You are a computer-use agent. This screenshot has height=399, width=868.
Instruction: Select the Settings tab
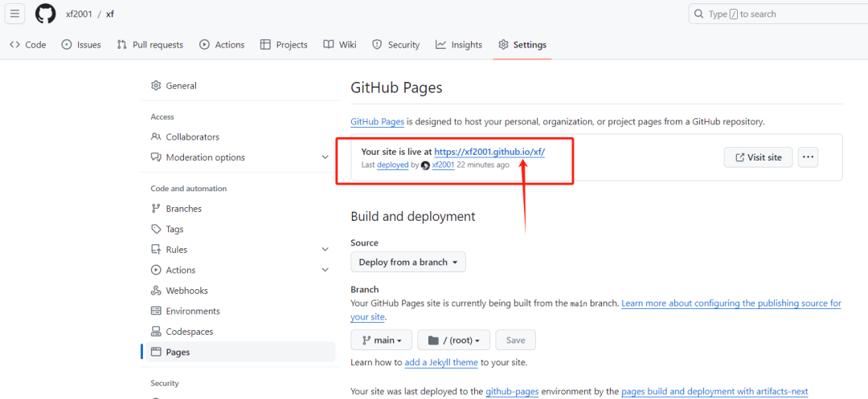click(522, 45)
